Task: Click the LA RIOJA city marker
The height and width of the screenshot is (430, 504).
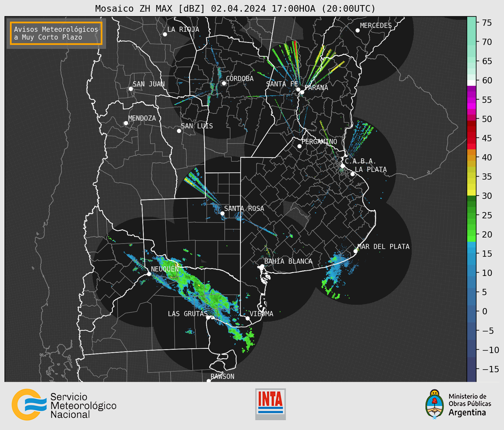Action: pos(165,34)
